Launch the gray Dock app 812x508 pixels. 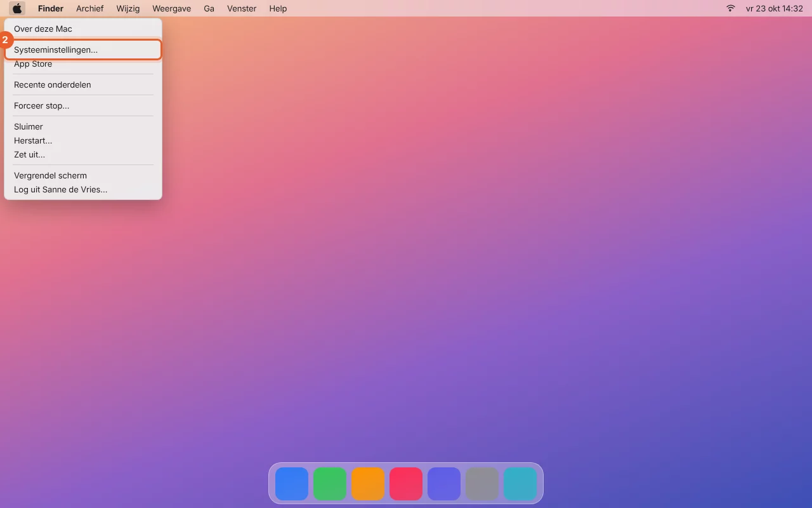point(482,484)
